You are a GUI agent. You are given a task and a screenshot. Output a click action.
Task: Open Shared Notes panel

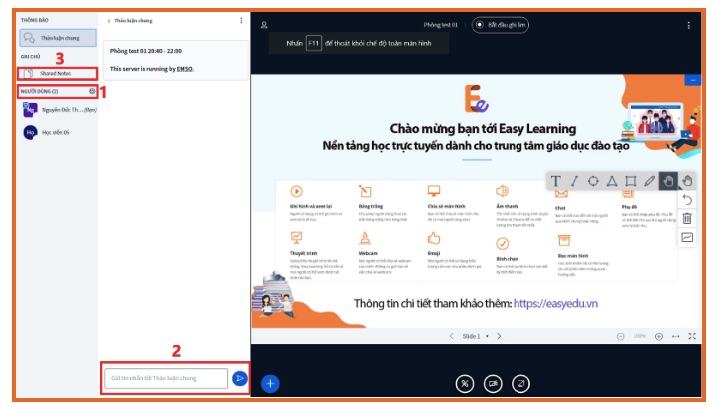[x=58, y=73]
